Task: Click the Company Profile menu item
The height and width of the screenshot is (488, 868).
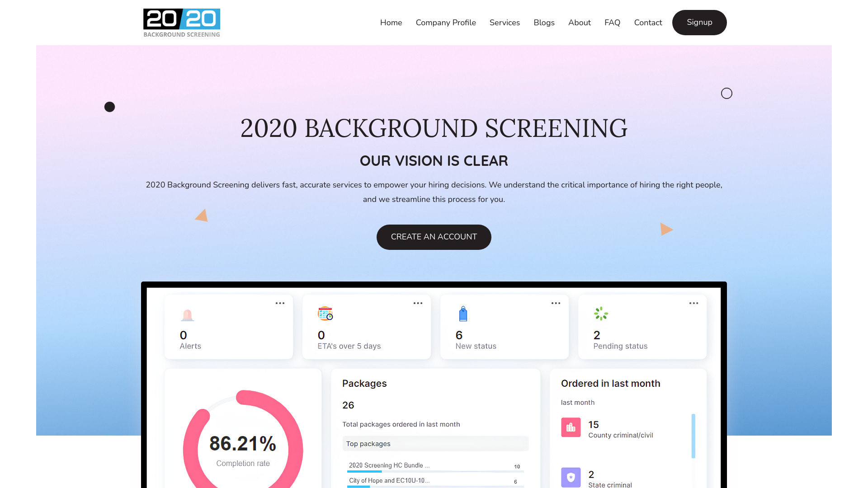Action: tap(445, 23)
